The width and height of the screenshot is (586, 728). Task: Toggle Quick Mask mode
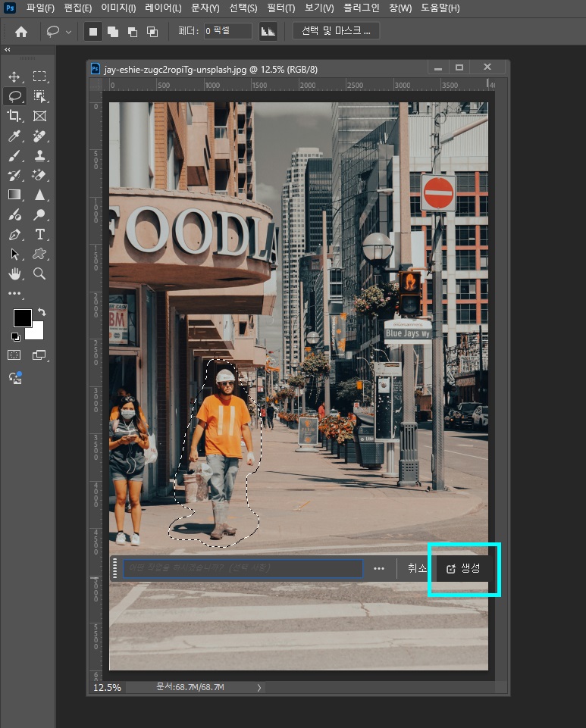point(14,355)
